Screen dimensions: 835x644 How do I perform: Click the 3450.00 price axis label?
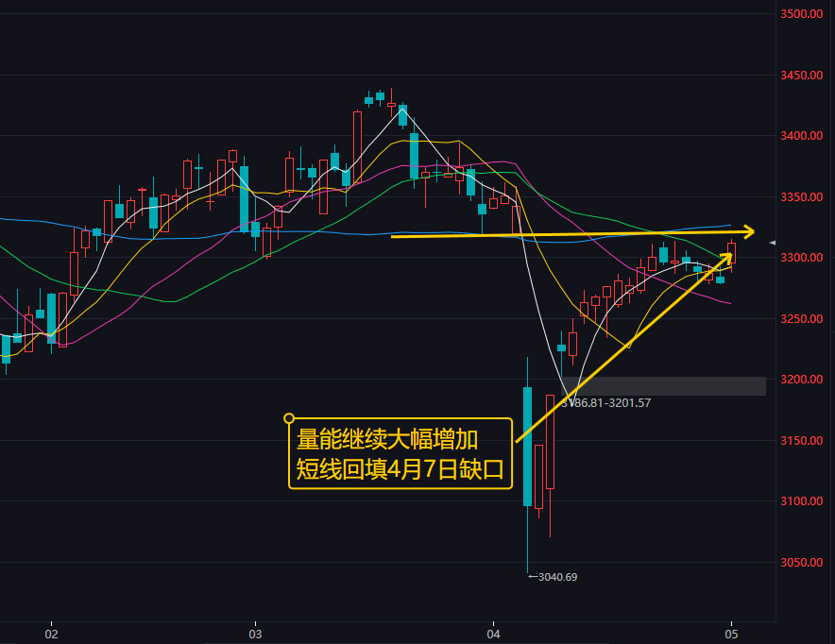point(801,75)
